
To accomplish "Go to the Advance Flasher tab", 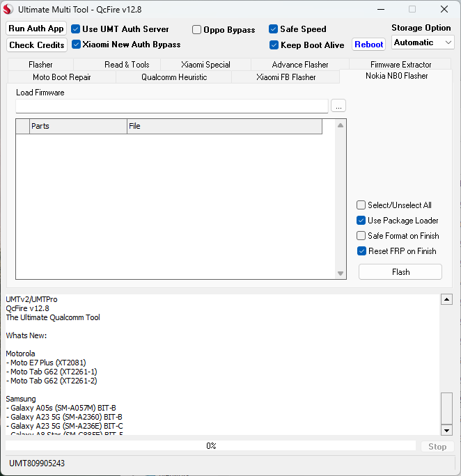I will tap(300, 64).
